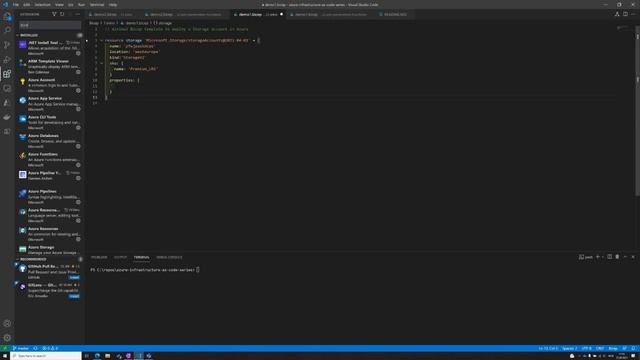Screen dimensions: 640x360
Task: Fold the sku block in editor
Action: coord(102,63)
